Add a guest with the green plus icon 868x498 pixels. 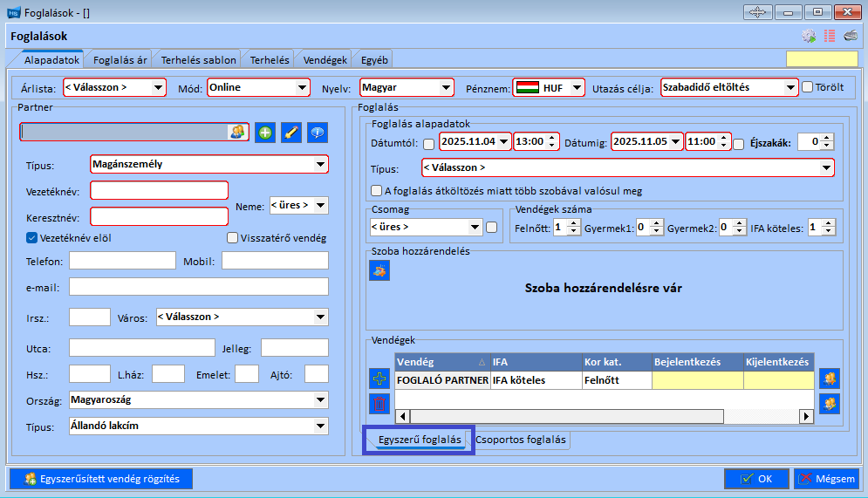379,379
